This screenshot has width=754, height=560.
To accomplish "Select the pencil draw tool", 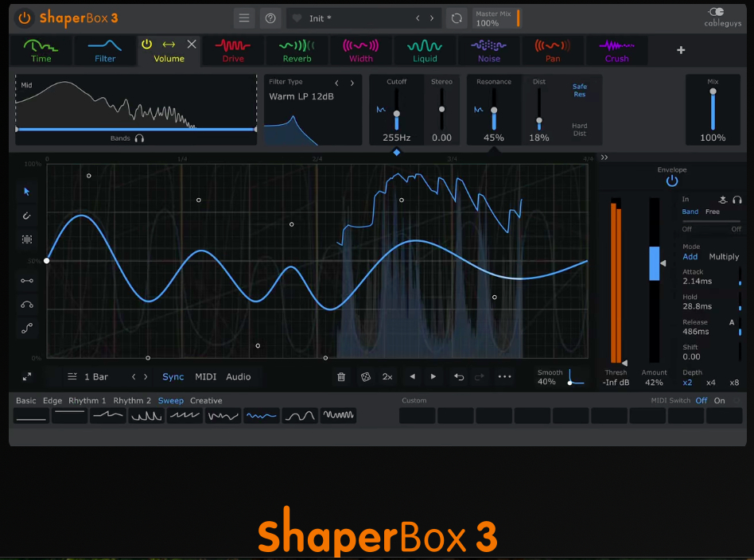I will pyautogui.click(x=27, y=216).
